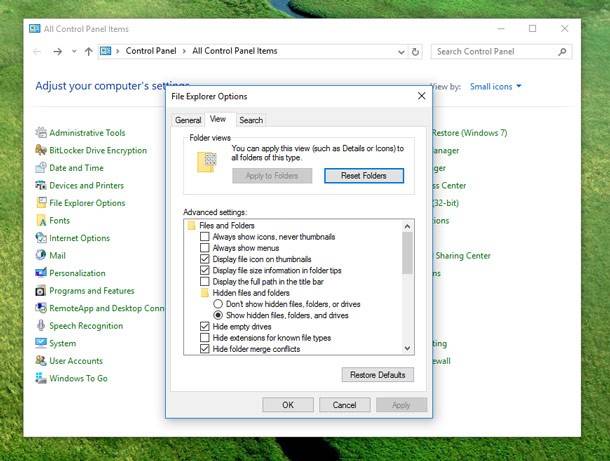Expand the address bar history dropdown
The width and height of the screenshot is (610, 461).
click(x=401, y=52)
